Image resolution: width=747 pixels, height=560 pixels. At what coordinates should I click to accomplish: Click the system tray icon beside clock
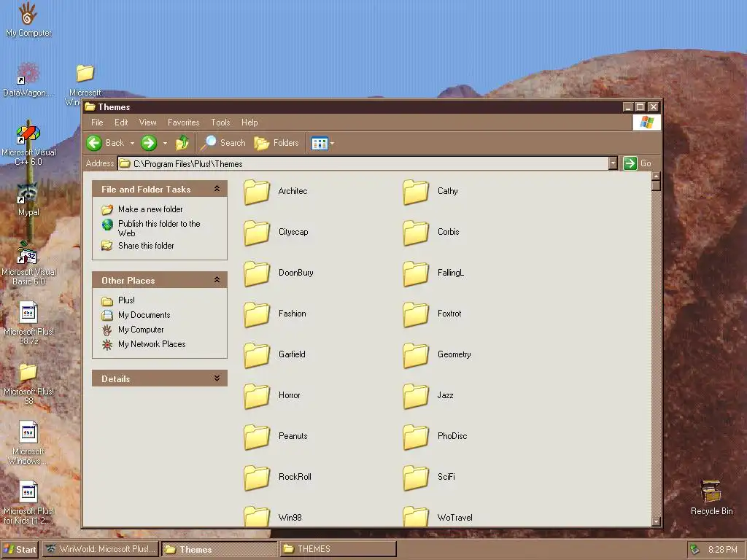click(x=694, y=550)
